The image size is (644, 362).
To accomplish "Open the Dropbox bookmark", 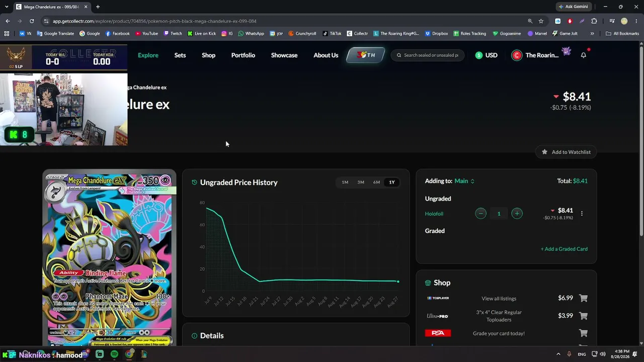I will click(436, 34).
